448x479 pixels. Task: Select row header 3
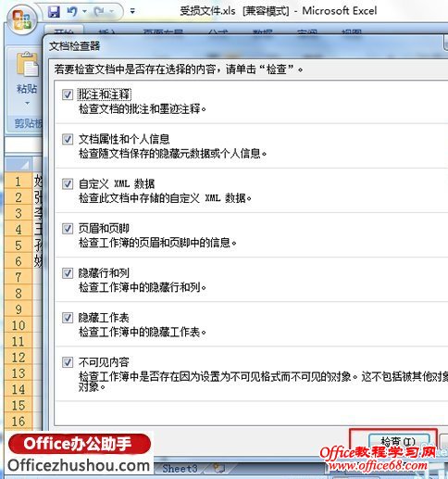(19, 213)
